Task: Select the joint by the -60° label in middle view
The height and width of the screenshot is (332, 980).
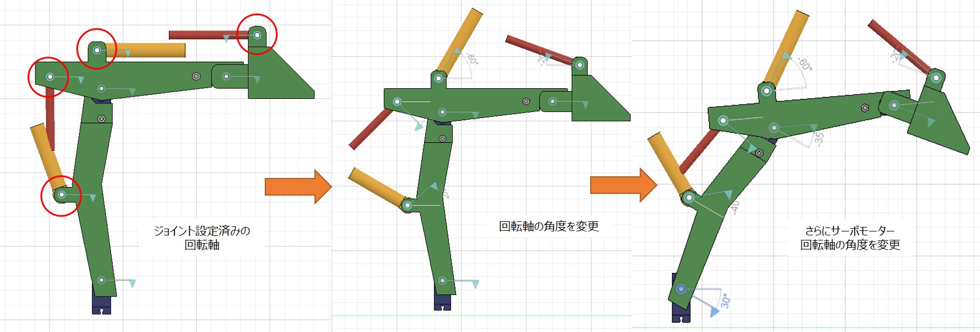Action: (x=439, y=78)
